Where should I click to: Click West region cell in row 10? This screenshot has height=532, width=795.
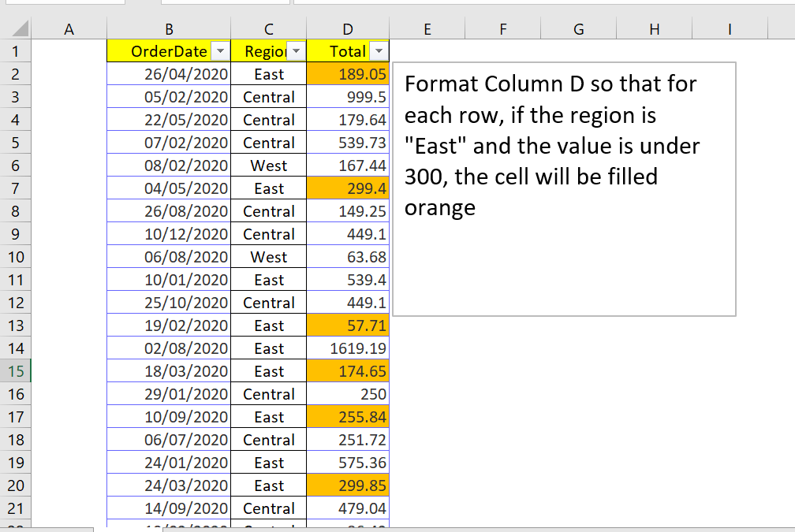269,257
